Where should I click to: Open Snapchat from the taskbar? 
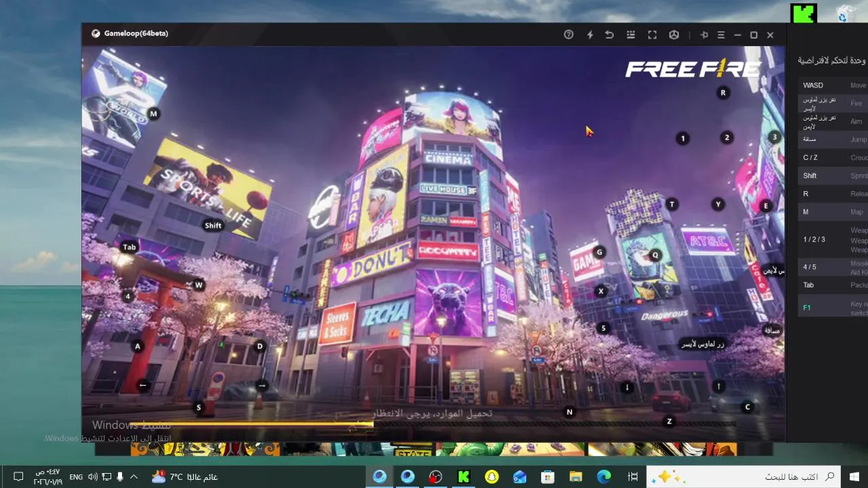[x=492, y=477]
